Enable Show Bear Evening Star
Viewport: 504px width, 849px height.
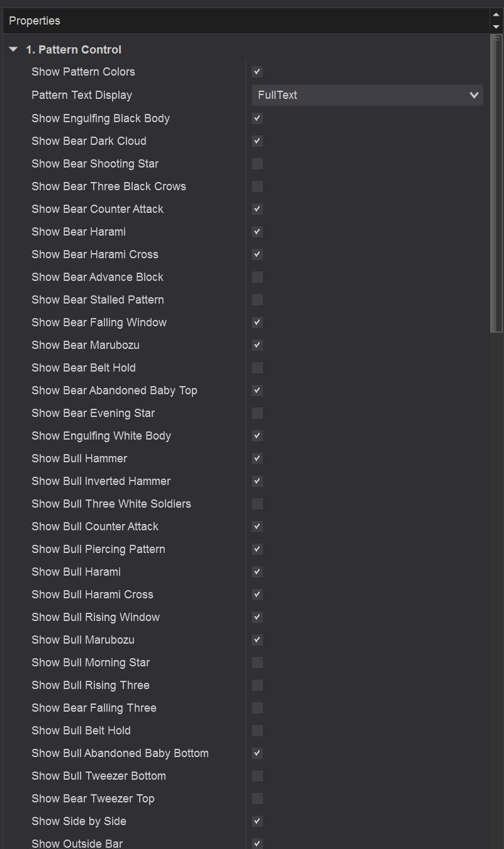click(x=257, y=413)
